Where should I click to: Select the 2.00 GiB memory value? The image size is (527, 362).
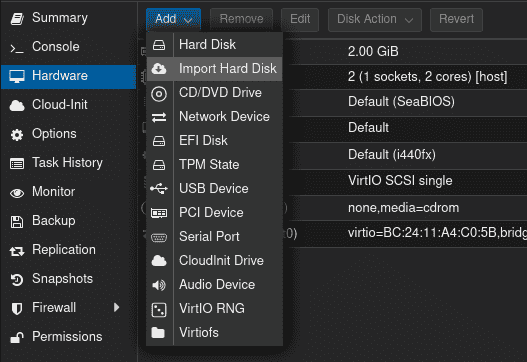click(373, 52)
